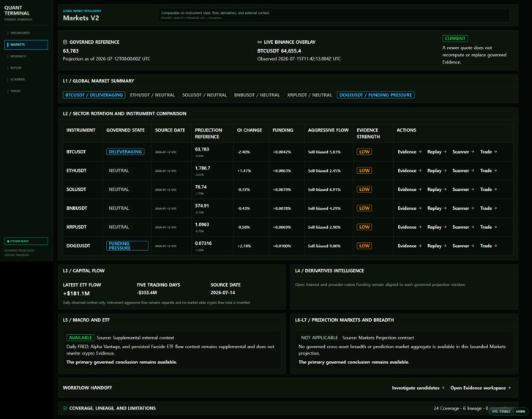Open Trade link for DOGEUSDT row

click(x=488, y=246)
